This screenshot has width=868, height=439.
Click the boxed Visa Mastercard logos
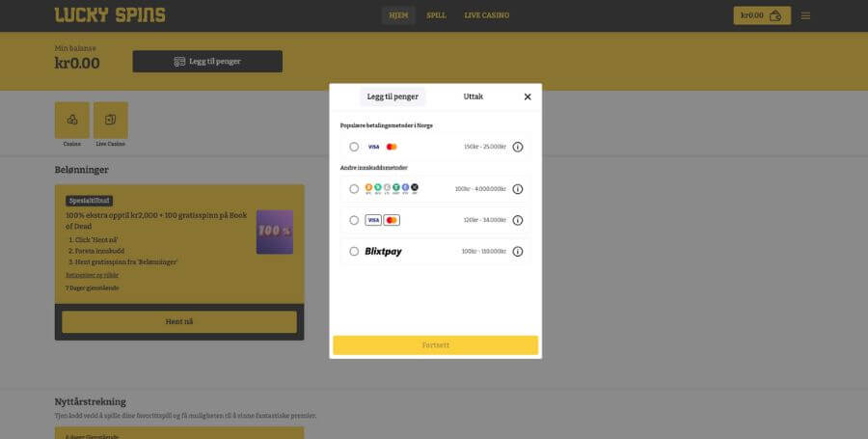click(383, 220)
